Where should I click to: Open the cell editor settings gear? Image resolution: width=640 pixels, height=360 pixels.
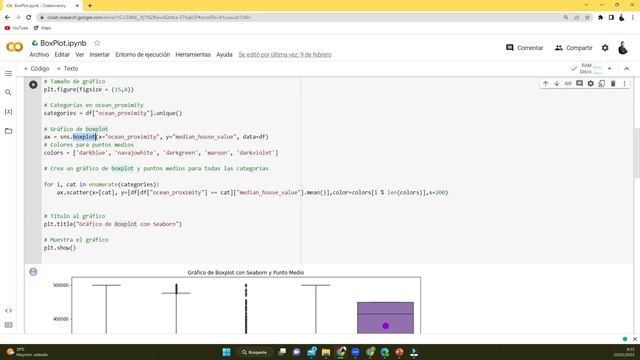591,83
